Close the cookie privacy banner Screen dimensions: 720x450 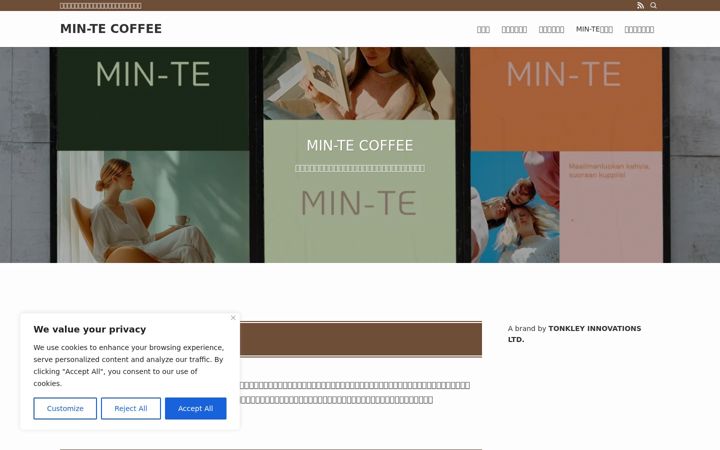[x=233, y=318]
